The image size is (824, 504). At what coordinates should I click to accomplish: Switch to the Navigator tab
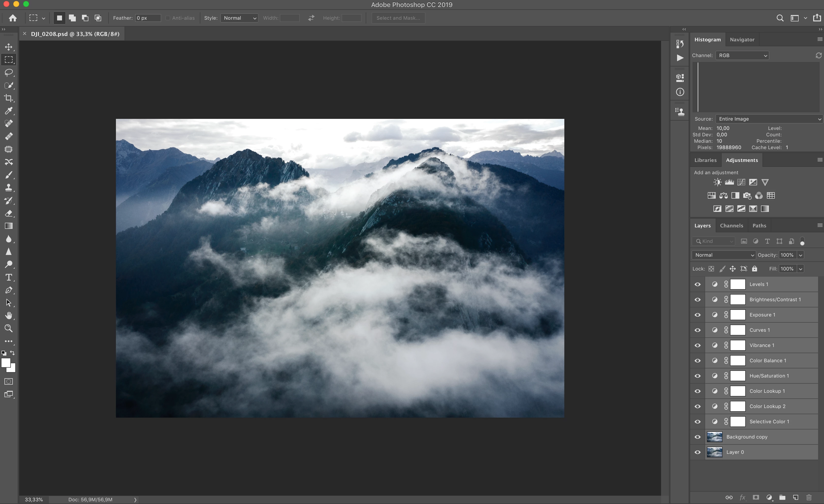point(742,39)
